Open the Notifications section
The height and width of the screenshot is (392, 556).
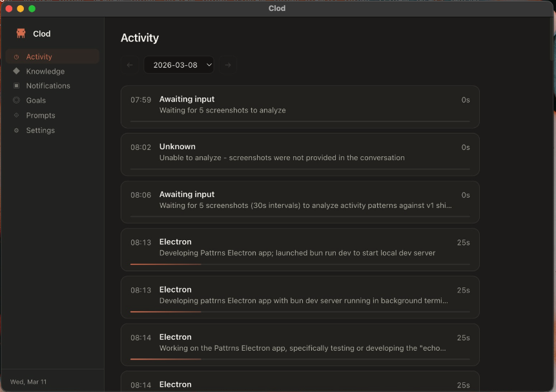point(52,86)
